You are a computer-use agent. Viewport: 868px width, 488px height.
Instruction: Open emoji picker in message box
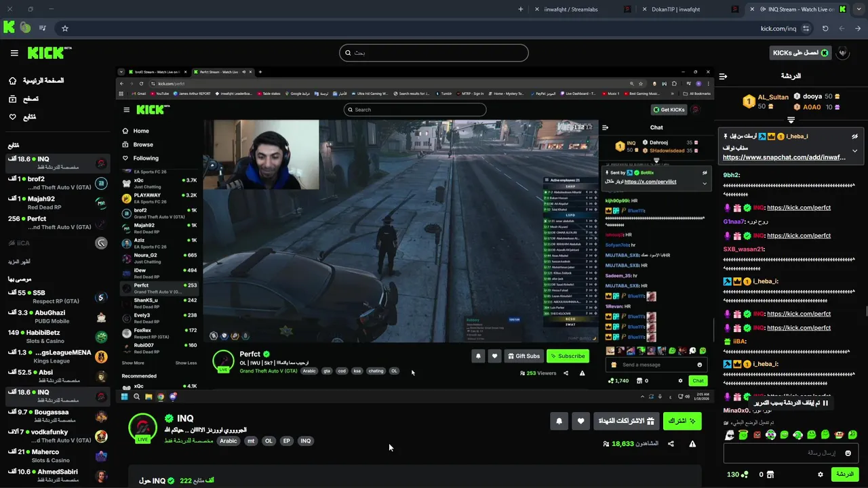click(x=849, y=453)
